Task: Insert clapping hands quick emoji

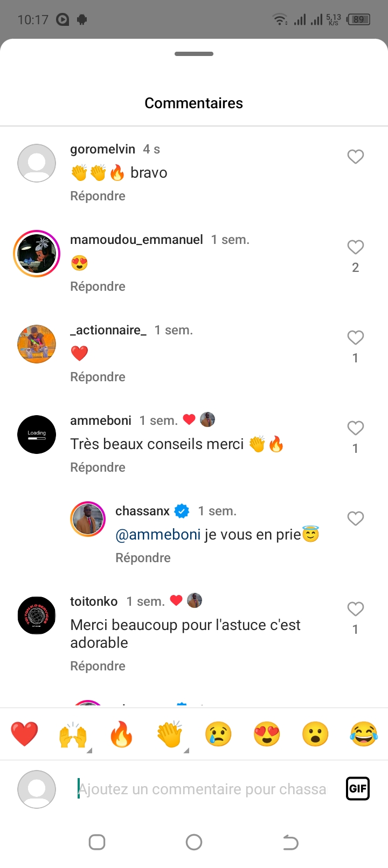Action: click(x=170, y=734)
